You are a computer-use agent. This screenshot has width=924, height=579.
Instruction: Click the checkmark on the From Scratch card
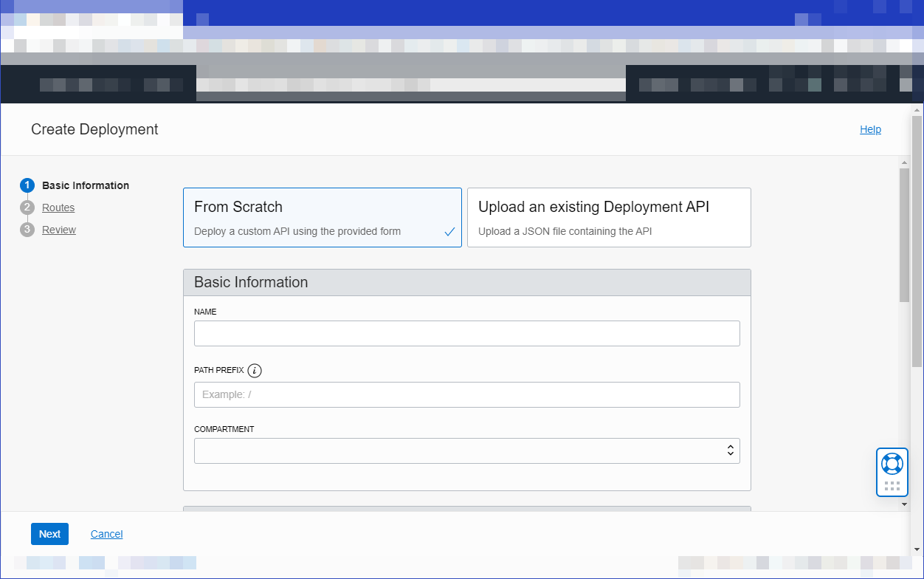pyautogui.click(x=449, y=231)
